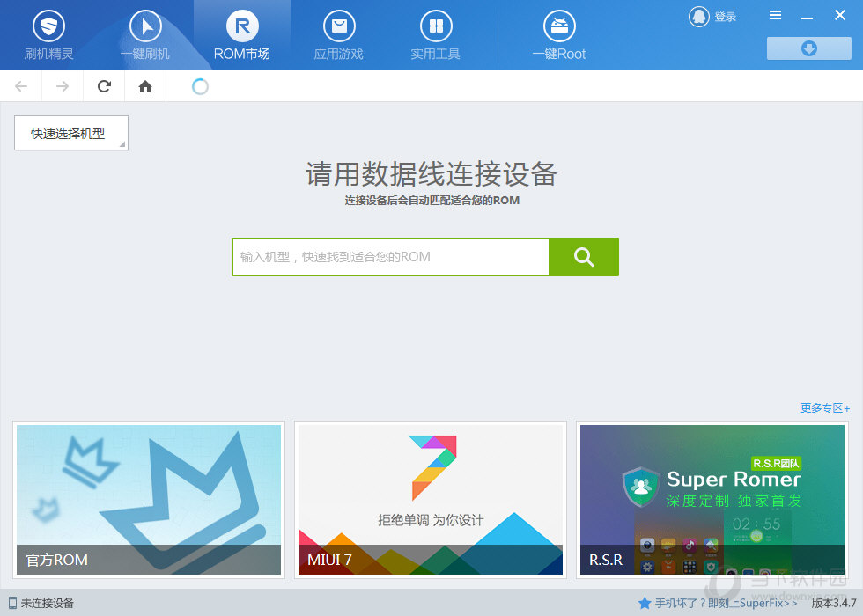Open the hamburger main menu
This screenshot has width=863, height=616.
(775, 16)
